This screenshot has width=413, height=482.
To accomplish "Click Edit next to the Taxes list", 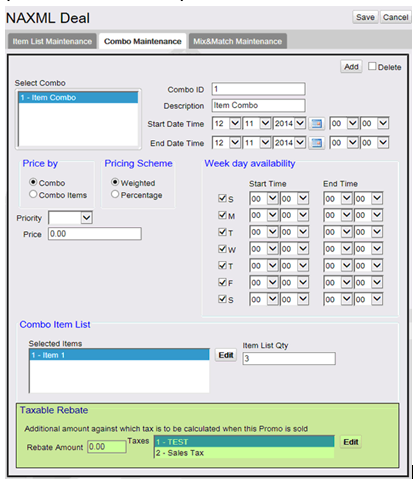I will (351, 442).
